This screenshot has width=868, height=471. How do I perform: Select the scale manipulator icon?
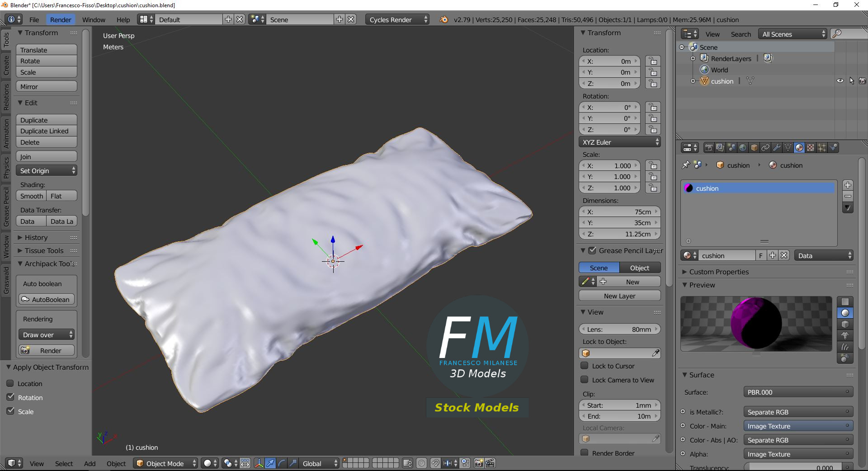(x=293, y=463)
